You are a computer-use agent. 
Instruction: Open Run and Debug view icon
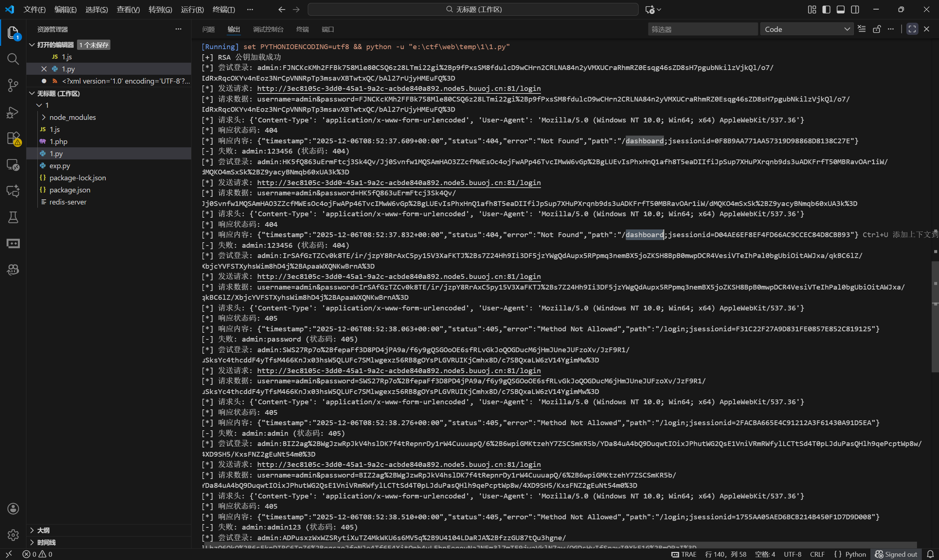(x=13, y=112)
